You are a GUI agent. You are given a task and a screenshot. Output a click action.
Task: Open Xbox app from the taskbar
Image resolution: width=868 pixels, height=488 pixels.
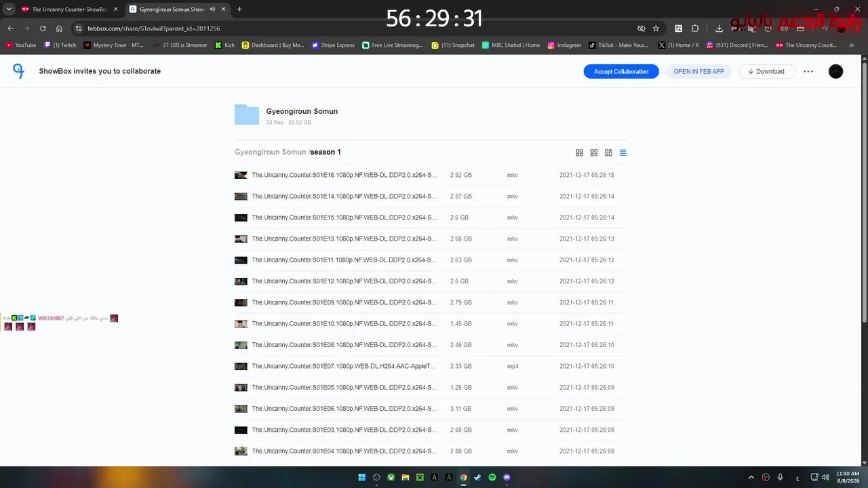tap(391, 477)
